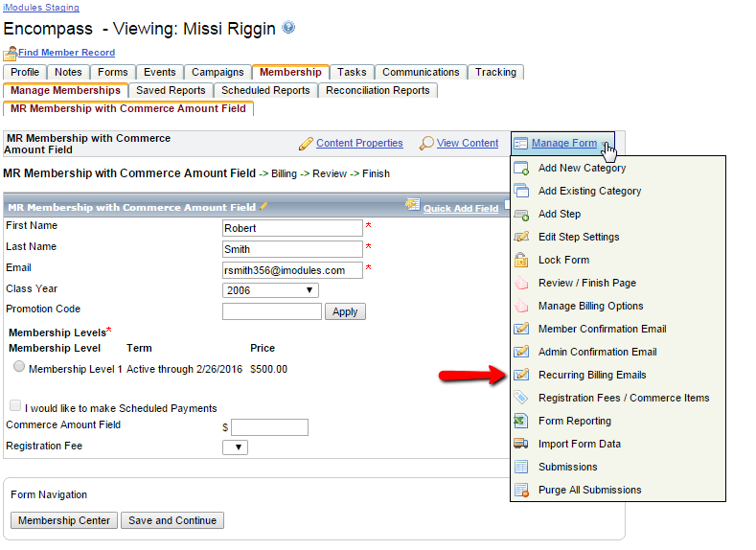Open the Manage Memberships sub-tab
The width and height of the screenshot is (756, 550).
pos(65,91)
